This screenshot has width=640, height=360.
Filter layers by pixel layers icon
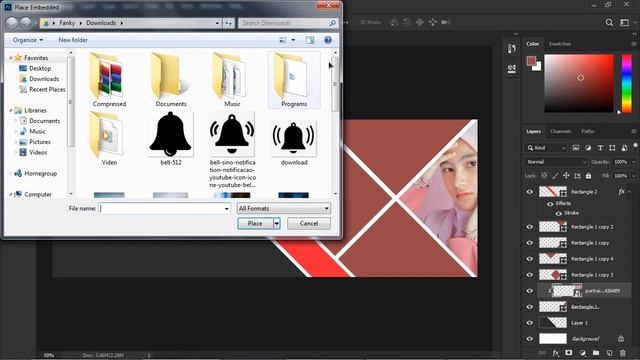(x=576, y=148)
